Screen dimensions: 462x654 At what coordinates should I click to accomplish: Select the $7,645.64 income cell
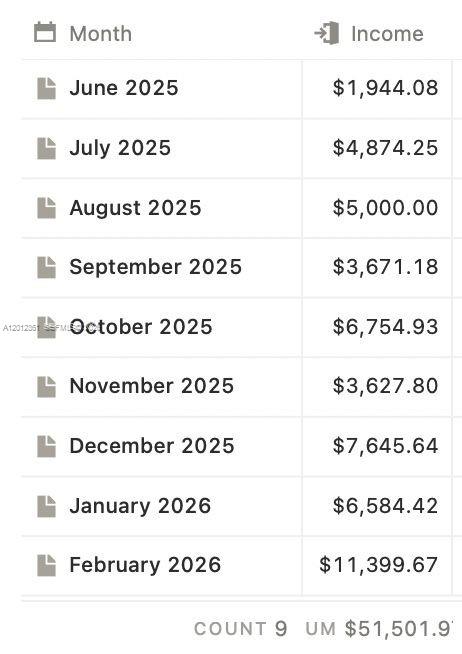coord(377,446)
